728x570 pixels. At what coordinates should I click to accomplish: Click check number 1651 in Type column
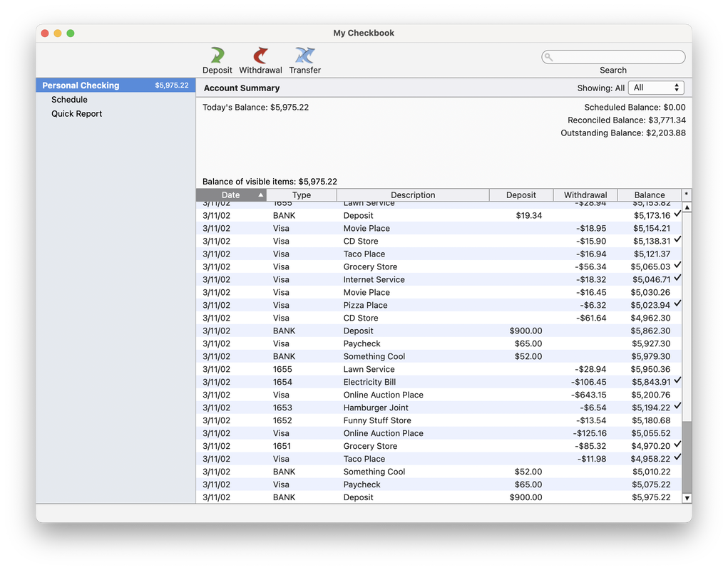(x=282, y=446)
